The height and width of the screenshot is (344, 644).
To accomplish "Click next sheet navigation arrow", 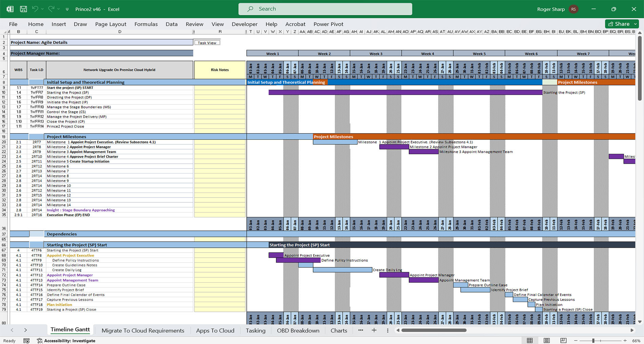I will (25, 330).
